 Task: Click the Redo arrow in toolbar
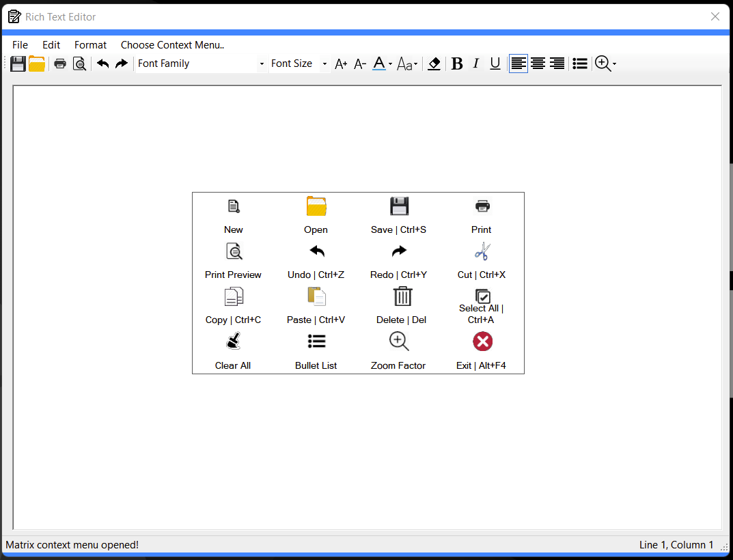coord(122,64)
